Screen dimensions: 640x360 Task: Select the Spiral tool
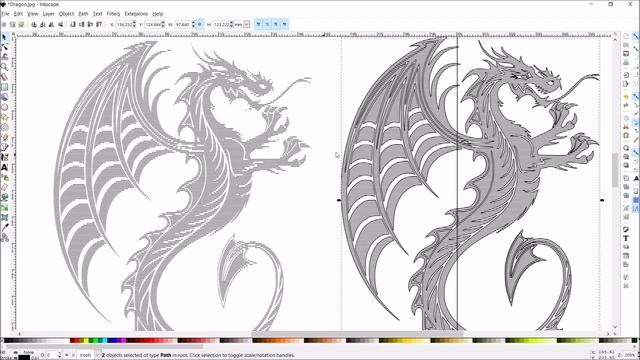click(x=4, y=127)
